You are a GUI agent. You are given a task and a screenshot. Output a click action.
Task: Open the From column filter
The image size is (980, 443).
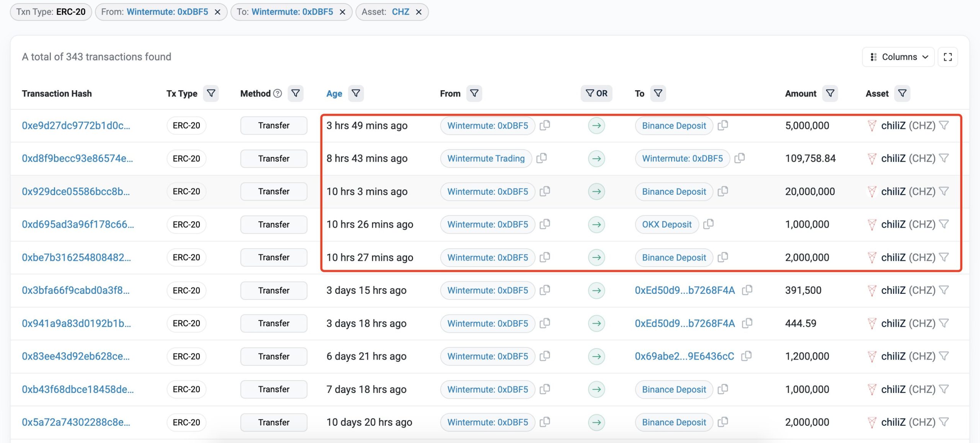point(474,93)
